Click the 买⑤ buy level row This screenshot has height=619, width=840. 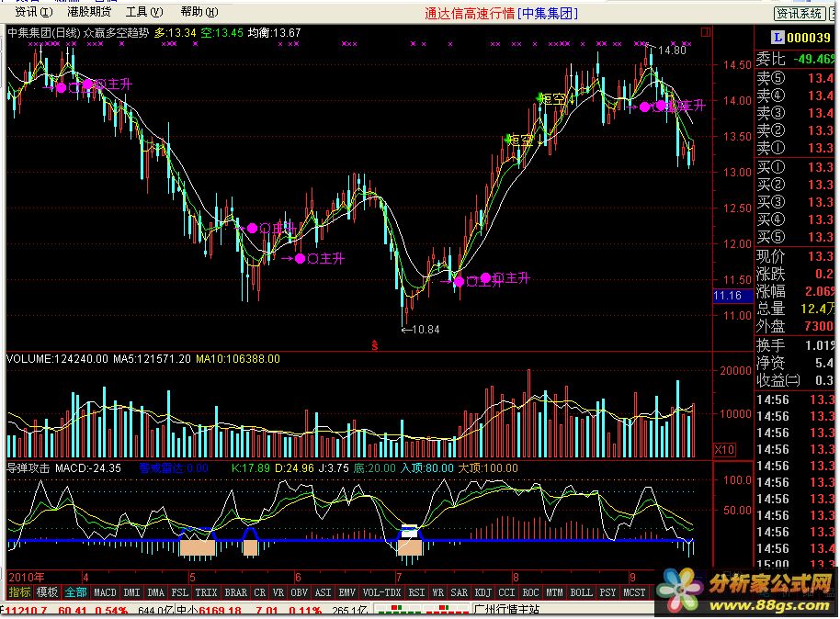[x=795, y=237]
